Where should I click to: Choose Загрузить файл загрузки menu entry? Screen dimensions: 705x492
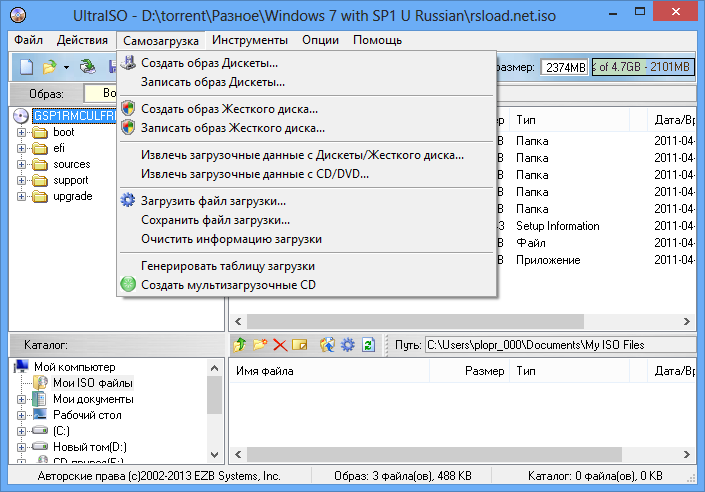307,201
